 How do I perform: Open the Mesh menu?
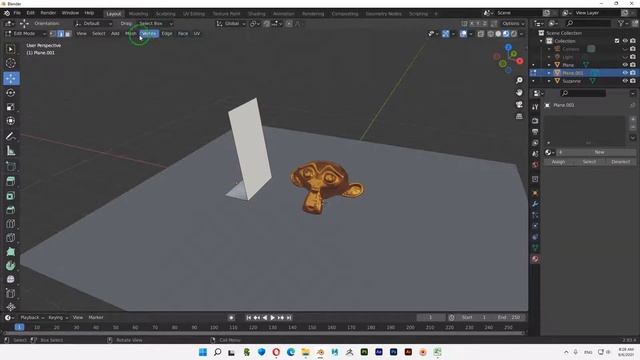pos(131,33)
